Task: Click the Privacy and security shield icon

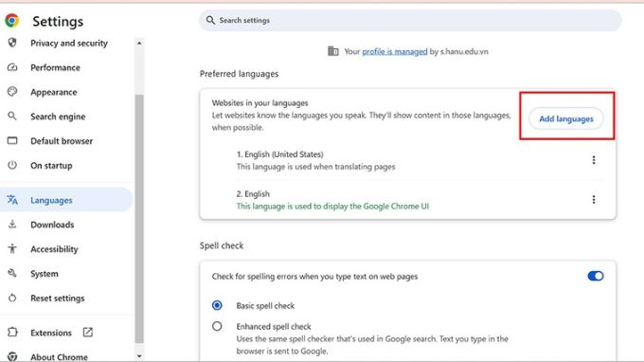Action: 12,43
